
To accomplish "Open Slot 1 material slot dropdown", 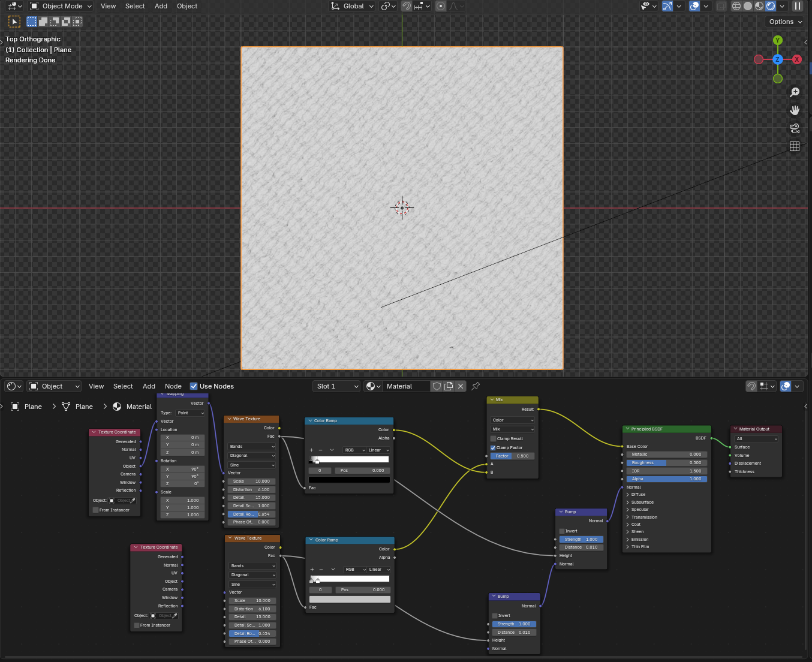I will [336, 386].
